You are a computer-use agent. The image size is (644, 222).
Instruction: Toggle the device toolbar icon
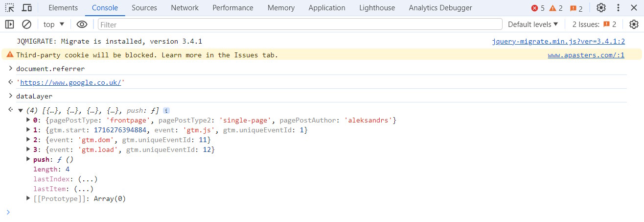point(27,8)
